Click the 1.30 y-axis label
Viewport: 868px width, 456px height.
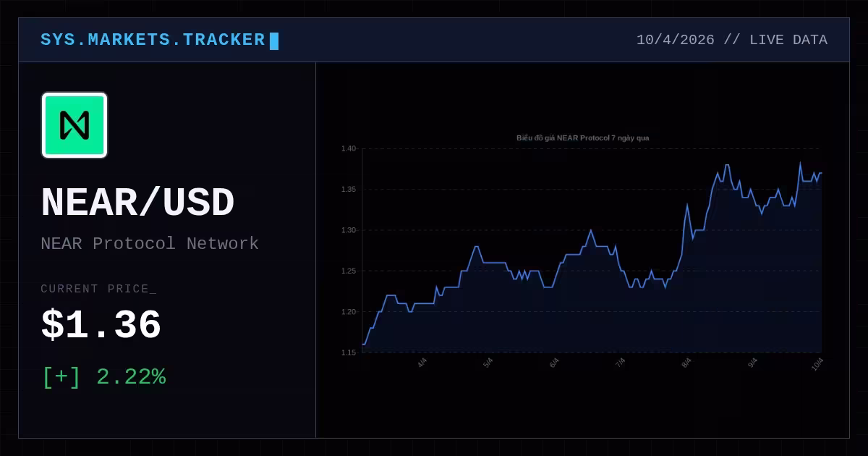[349, 230]
